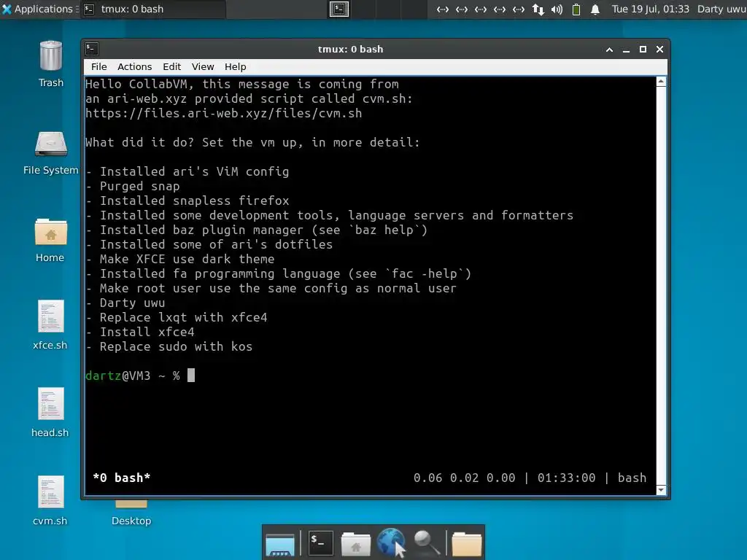Open the Darty uwu user menu

coord(721,9)
